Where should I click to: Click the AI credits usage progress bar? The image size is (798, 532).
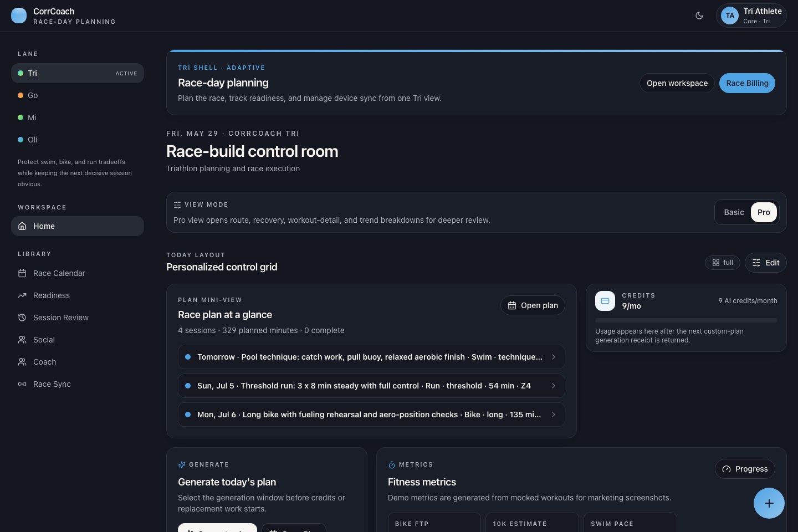tap(686, 320)
